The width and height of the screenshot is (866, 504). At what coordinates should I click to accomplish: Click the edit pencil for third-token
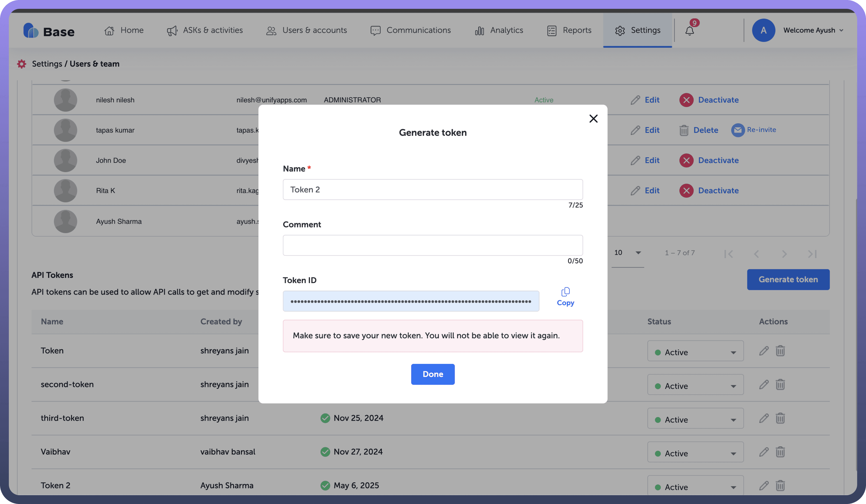tap(763, 418)
